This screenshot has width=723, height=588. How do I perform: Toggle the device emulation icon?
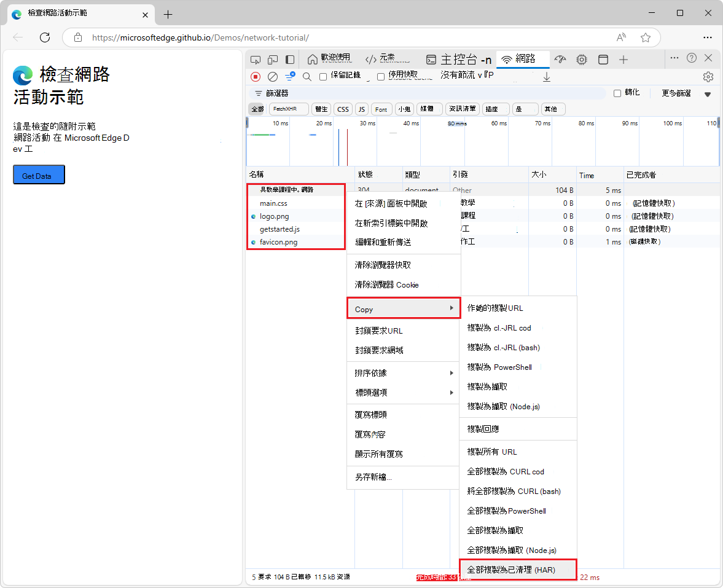pyautogui.click(x=272, y=60)
